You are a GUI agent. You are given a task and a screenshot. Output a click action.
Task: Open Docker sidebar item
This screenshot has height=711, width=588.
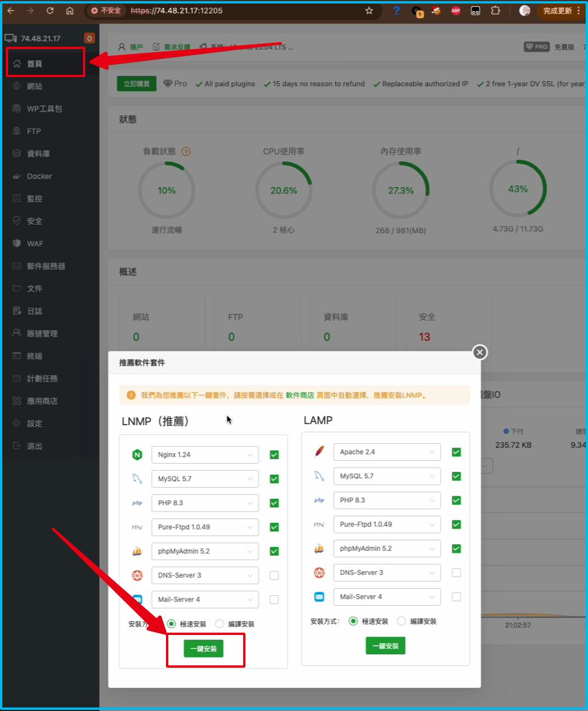40,176
